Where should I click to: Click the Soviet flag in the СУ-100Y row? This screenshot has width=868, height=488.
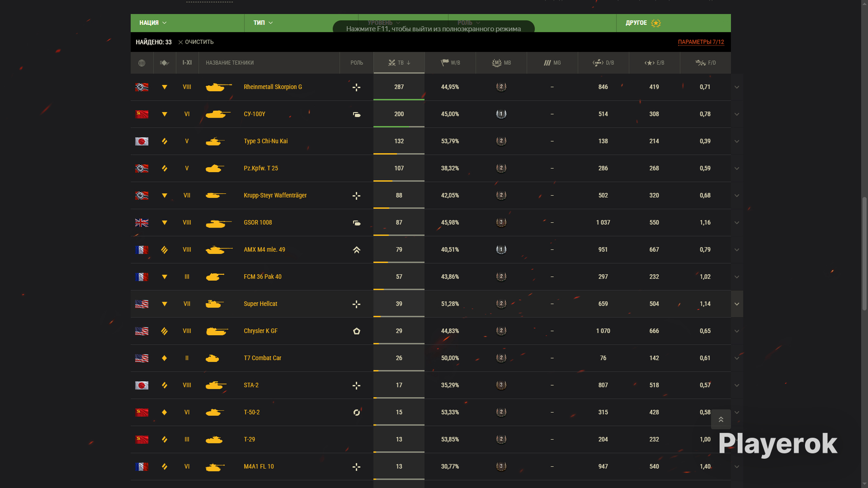pos(142,114)
